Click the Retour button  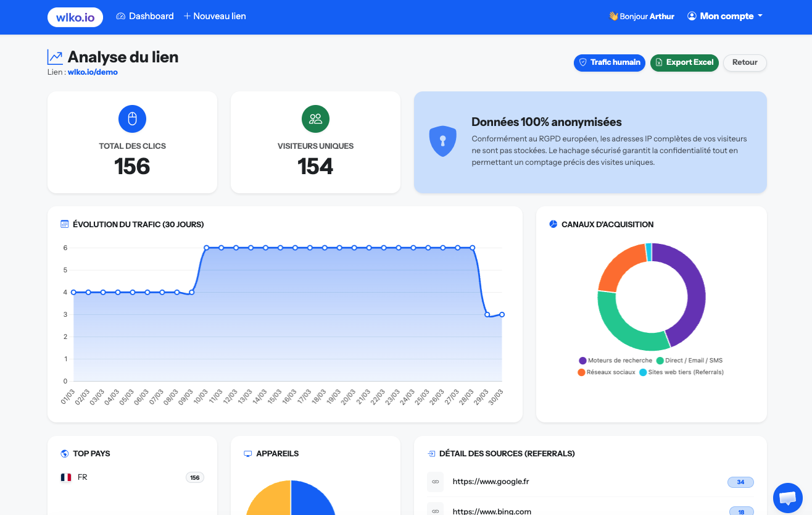coord(745,62)
